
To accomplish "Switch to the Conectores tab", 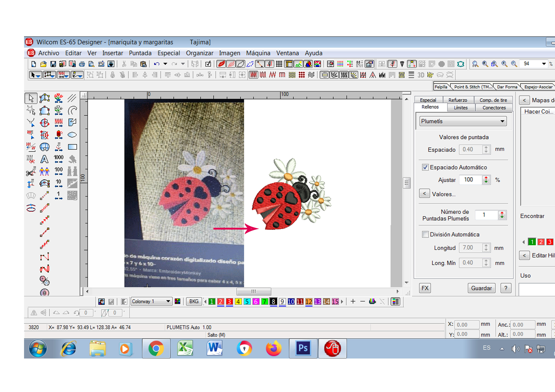I will (494, 108).
